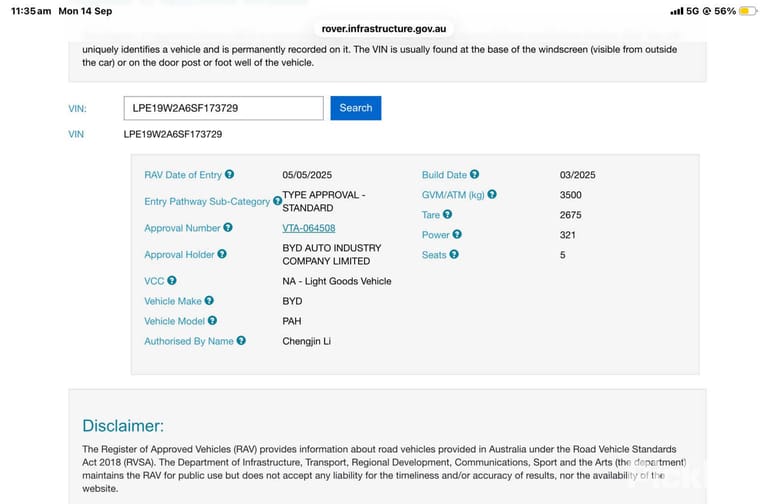Click the Build Date help icon
768x504 pixels.
[x=474, y=174]
